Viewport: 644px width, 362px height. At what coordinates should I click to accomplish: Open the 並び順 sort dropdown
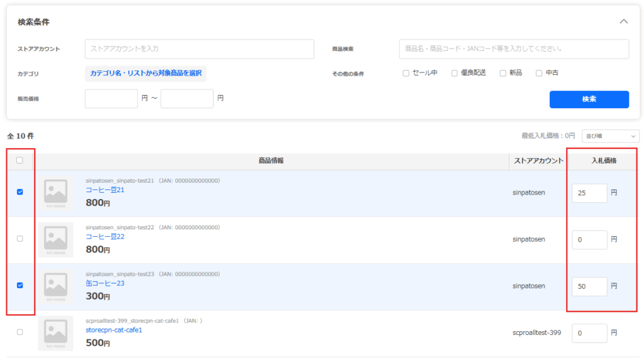click(610, 136)
